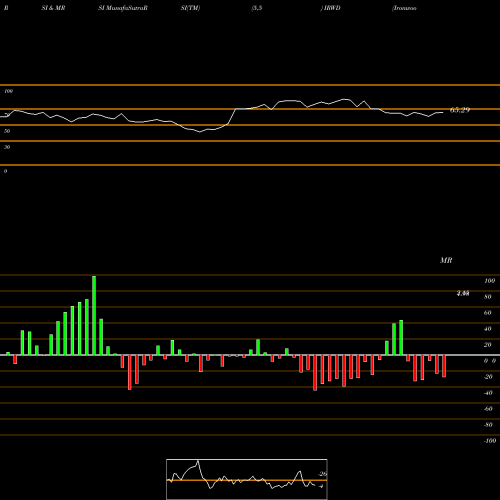The image size is (500, 500).
Task: Click the 30 label on the RSI axis
Action: pyautogui.click(x=7, y=147)
